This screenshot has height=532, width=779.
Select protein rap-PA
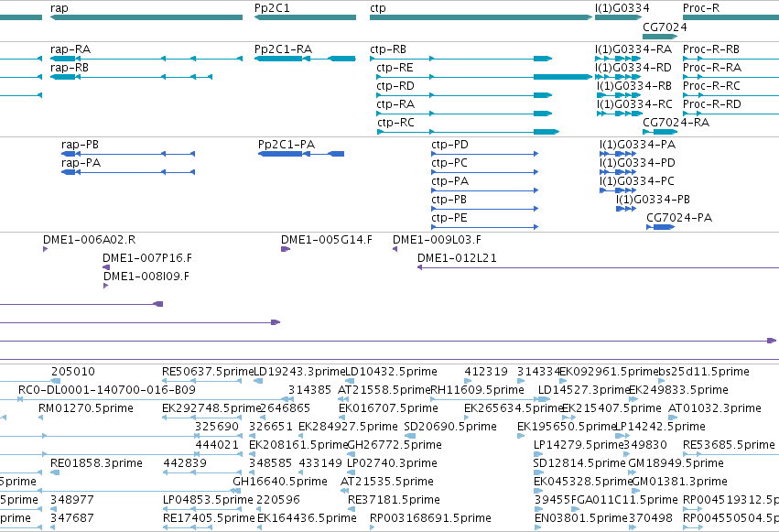[x=81, y=163]
